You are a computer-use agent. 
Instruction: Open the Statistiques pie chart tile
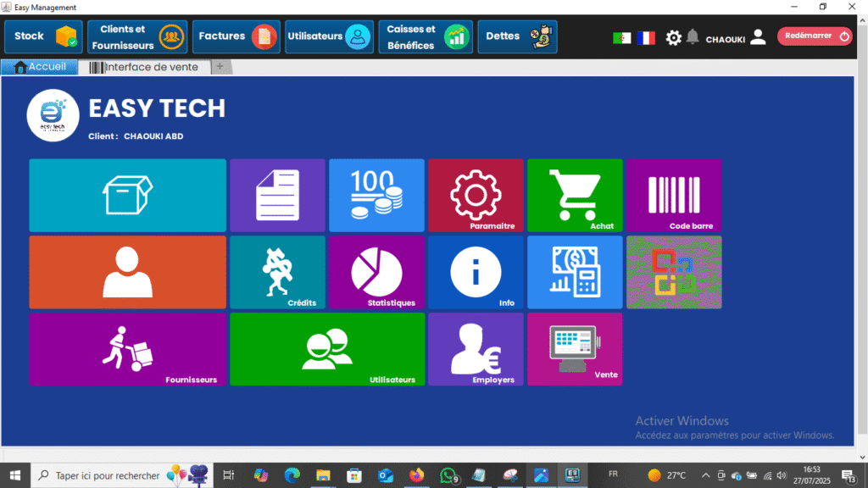click(376, 272)
